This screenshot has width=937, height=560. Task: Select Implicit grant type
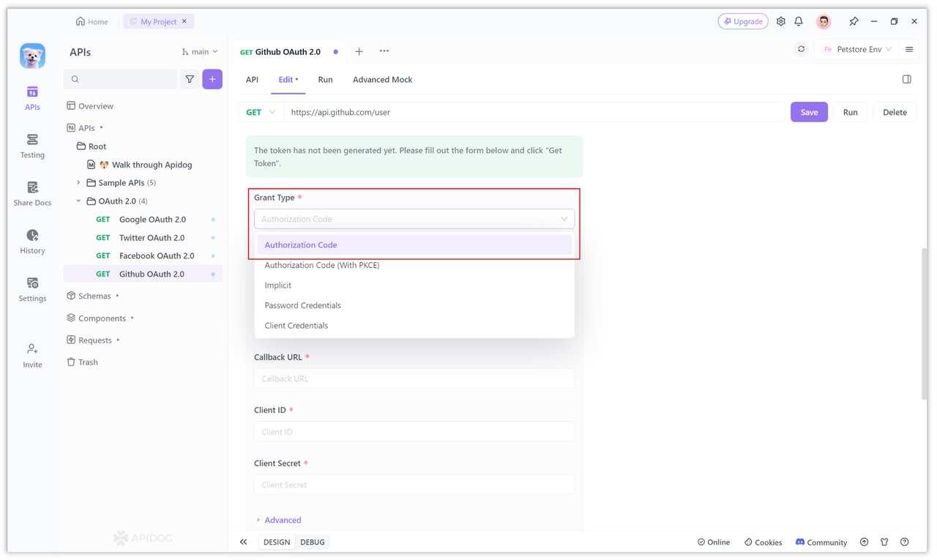tap(414, 285)
